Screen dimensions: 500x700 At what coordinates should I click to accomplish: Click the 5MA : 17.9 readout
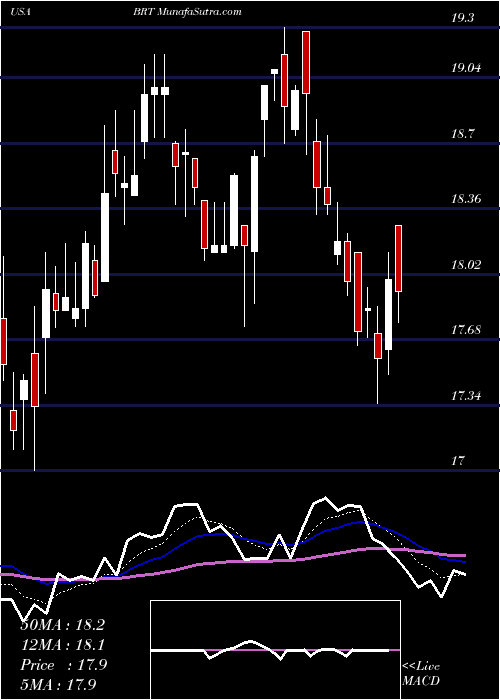[59, 684]
